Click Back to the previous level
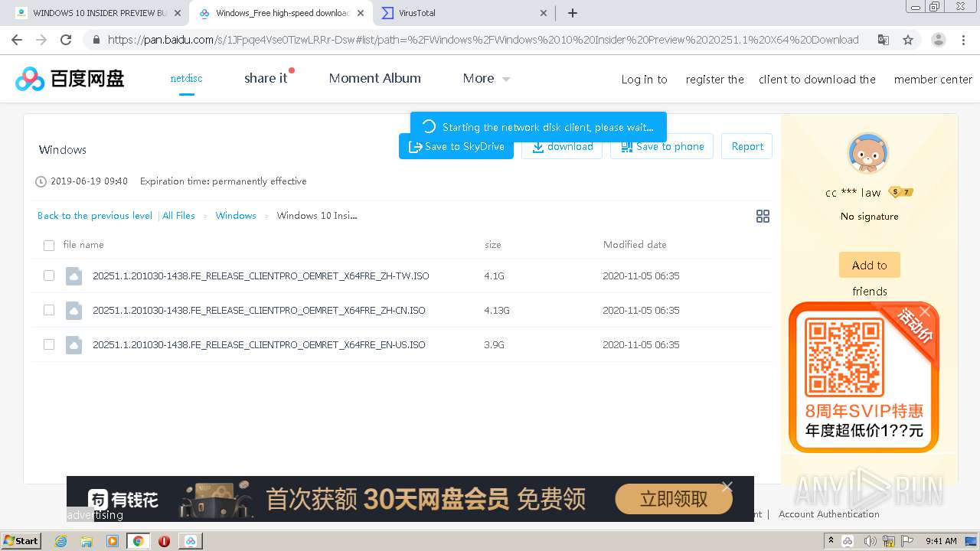 coord(95,216)
